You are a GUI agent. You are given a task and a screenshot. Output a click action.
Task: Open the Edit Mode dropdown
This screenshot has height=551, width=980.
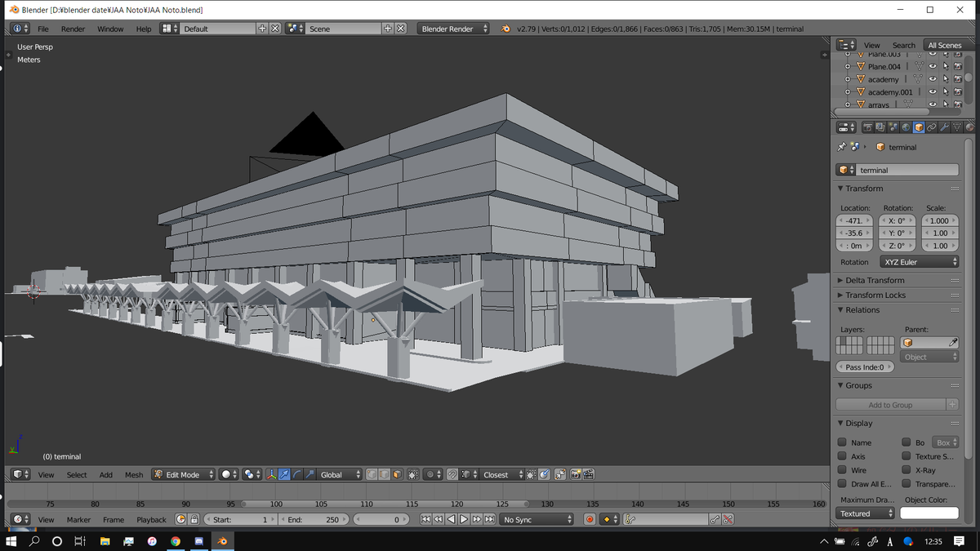click(x=184, y=474)
